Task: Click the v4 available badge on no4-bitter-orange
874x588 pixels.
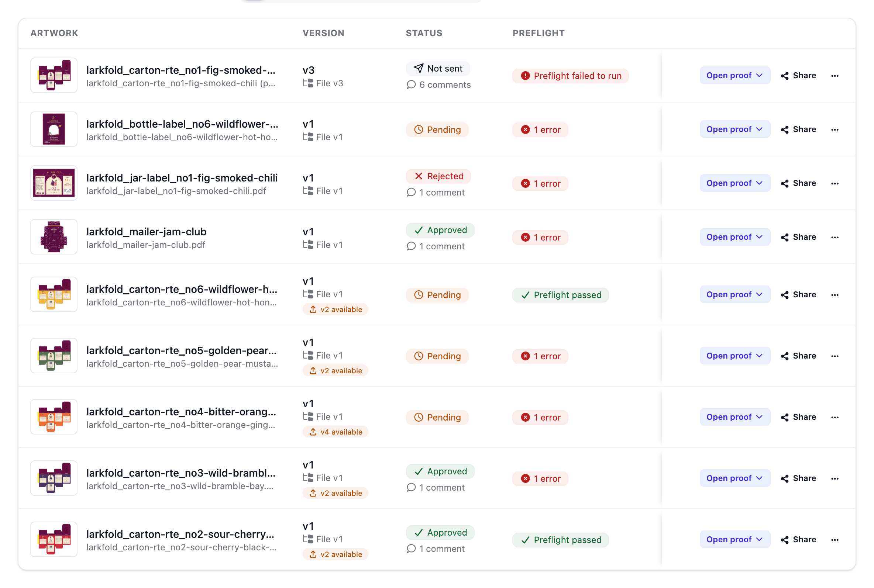Action: tap(335, 432)
